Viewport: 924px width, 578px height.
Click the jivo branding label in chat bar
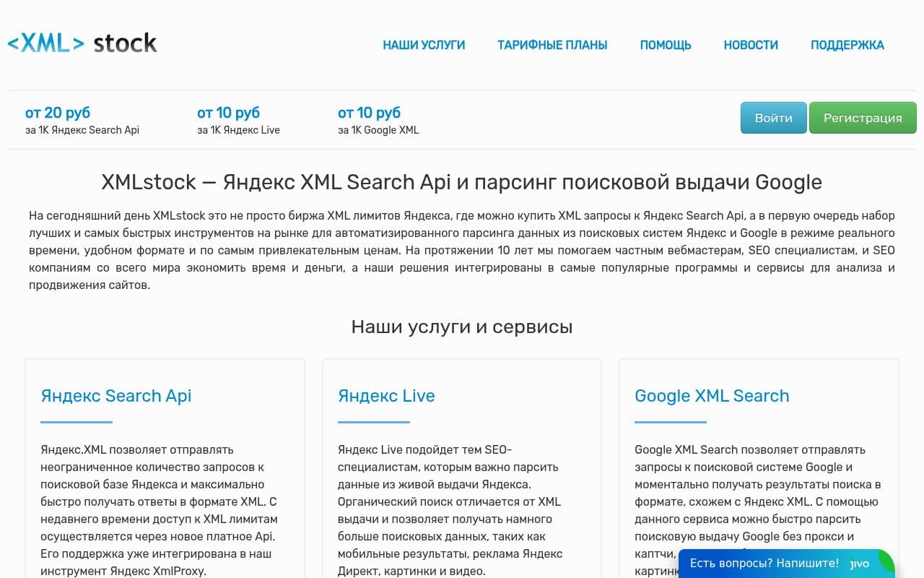tap(858, 563)
